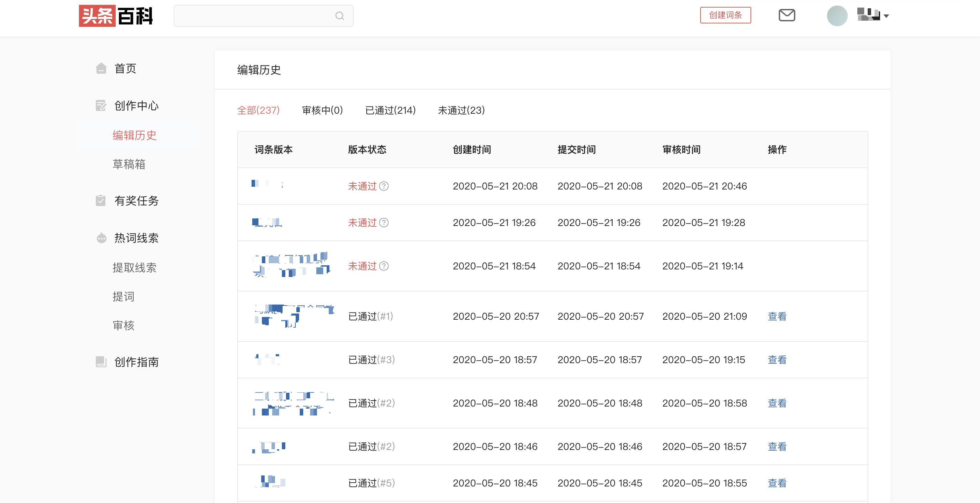Select the 未通过(23) filter tab

click(462, 110)
